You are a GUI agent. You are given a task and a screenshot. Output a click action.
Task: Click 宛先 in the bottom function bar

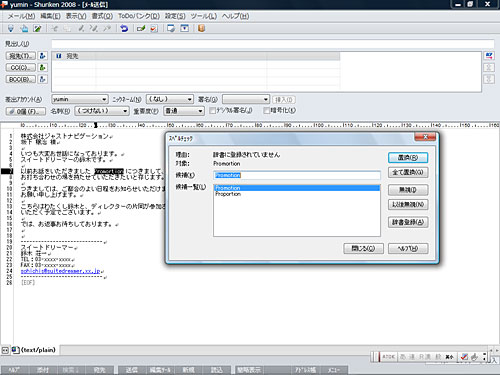pyautogui.click(x=99, y=370)
